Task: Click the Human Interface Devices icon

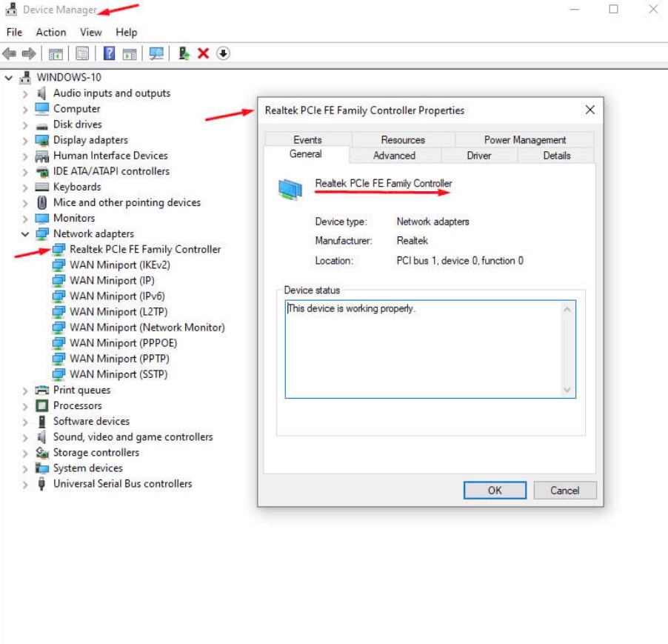Action: coord(41,156)
